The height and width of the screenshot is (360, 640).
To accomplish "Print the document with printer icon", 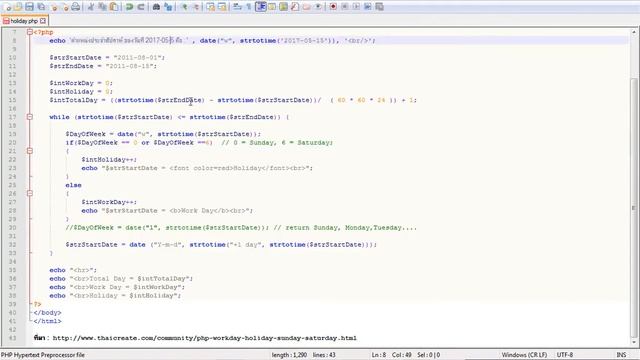I will click(x=76, y=7).
